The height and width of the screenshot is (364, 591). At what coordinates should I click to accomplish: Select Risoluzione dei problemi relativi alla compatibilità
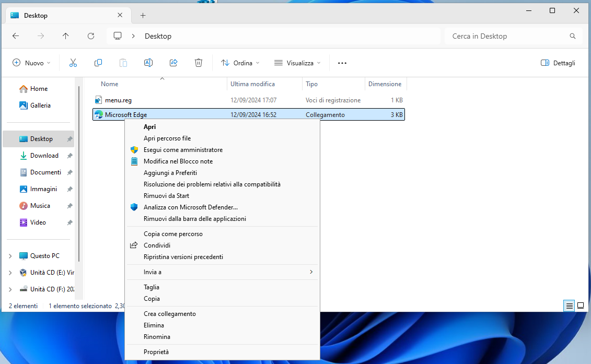click(x=223, y=184)
